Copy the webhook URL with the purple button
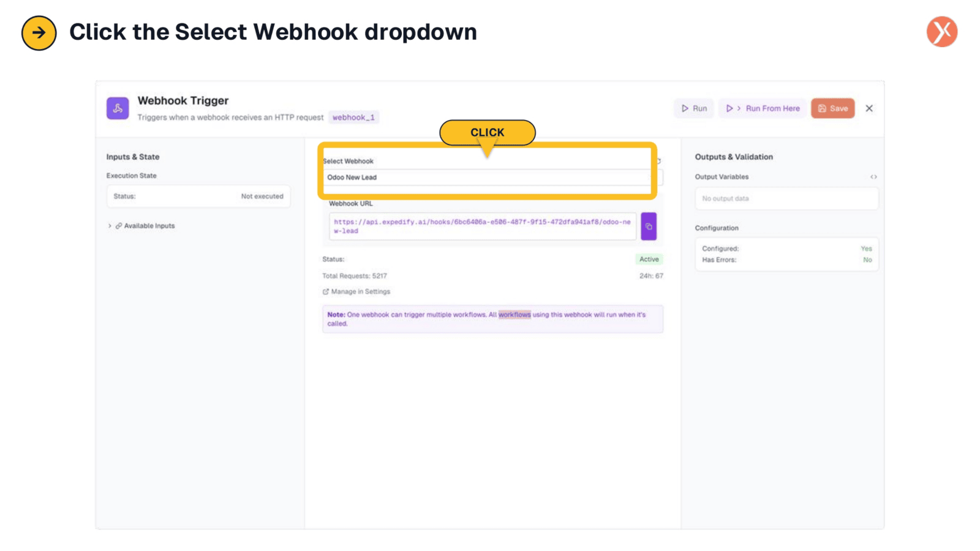The width and height of the screenshot is (980, 551). tap(649, 227)
